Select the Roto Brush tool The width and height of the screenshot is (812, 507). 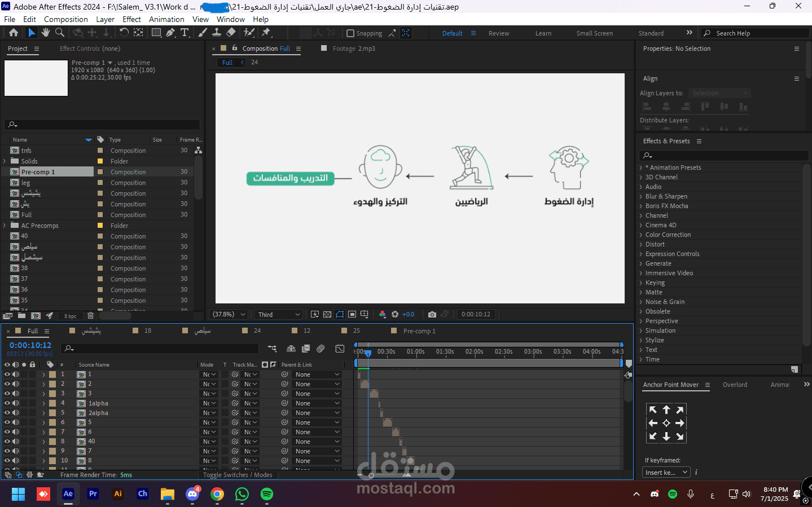pos(249,33)
